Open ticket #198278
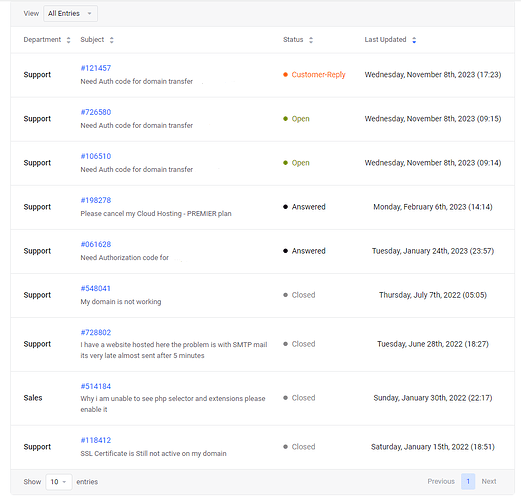Image resolution: width=521 pixels, height=500 pixels. point(96,200)
